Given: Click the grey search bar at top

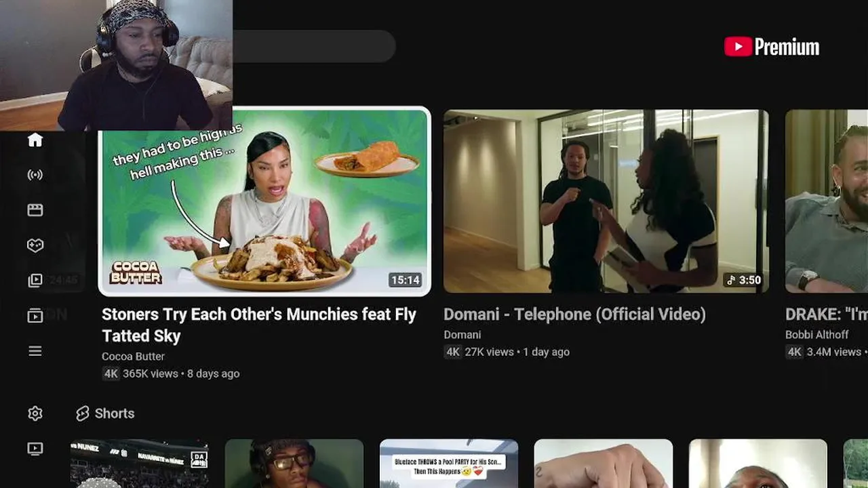Looking at the screenshot, I should coord(314,46).
